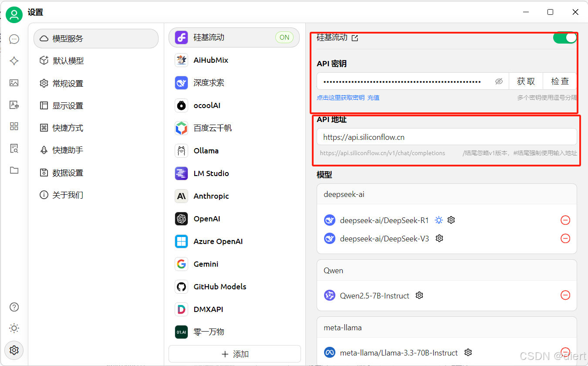Select the Ollama provider
The image size is (588, 366).
pos(234,151)
